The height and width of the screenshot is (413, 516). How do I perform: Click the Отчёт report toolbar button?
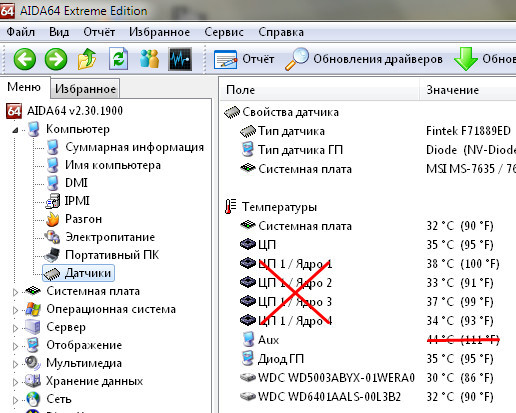click(x=244, y=59)
